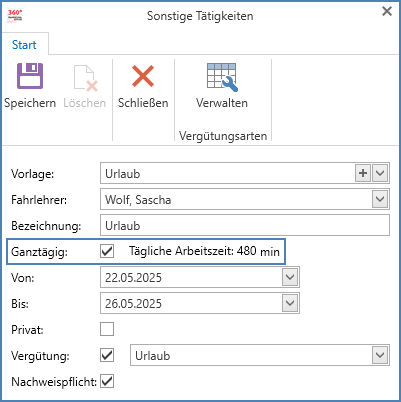Viewport: 401px width, 402px height.
Task: Uncheck the Vergütung checkbox
Action: 107,355
